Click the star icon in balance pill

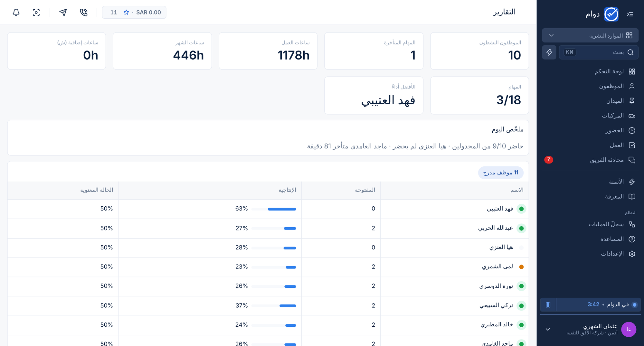(x=126, y=13)
